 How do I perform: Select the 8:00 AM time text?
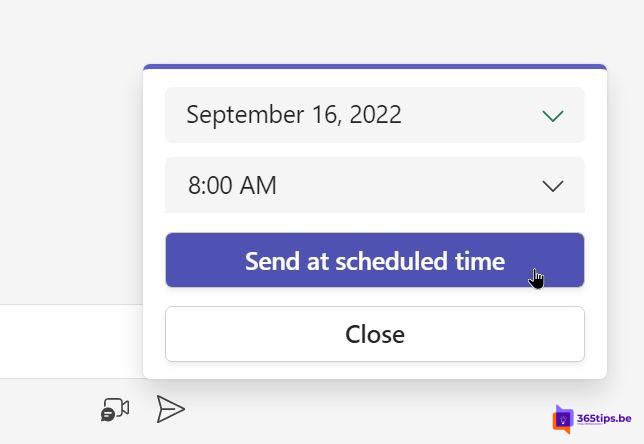tap(232, 185)
